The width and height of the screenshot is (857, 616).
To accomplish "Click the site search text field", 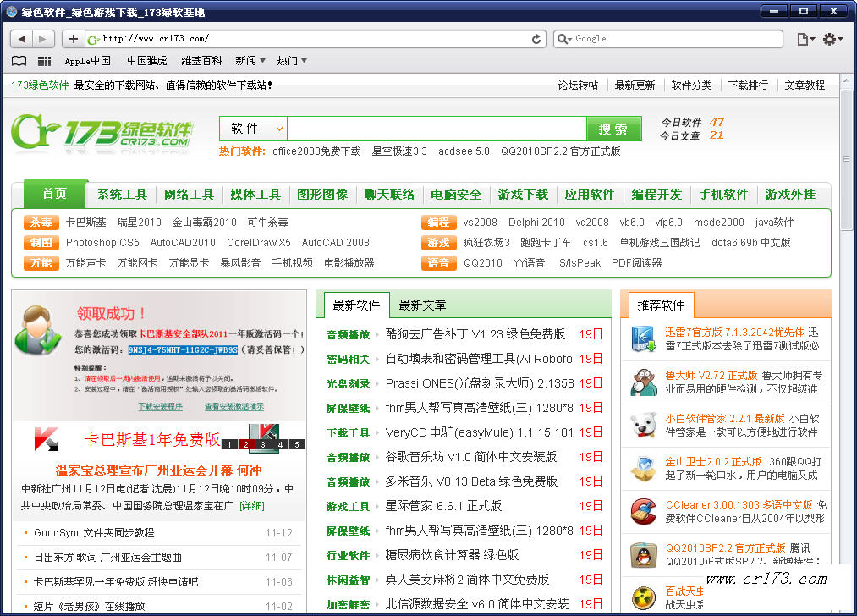I will pos(437,129).
